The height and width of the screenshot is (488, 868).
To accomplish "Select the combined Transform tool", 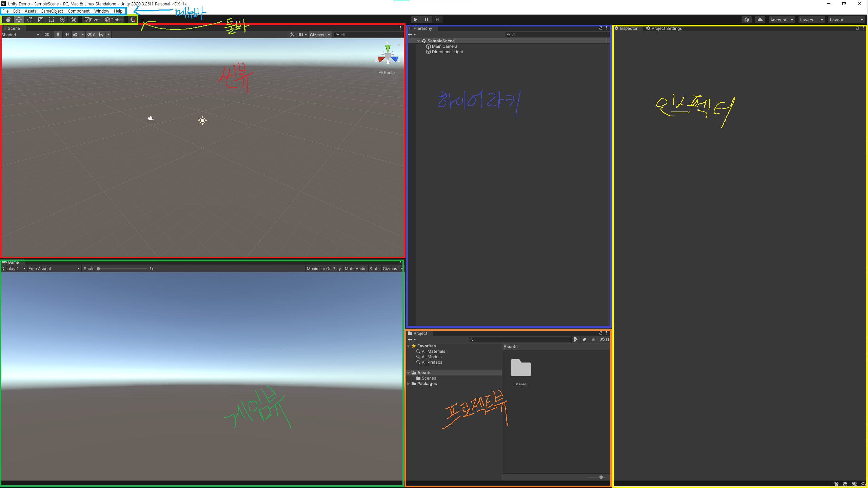I will point(62,20).
